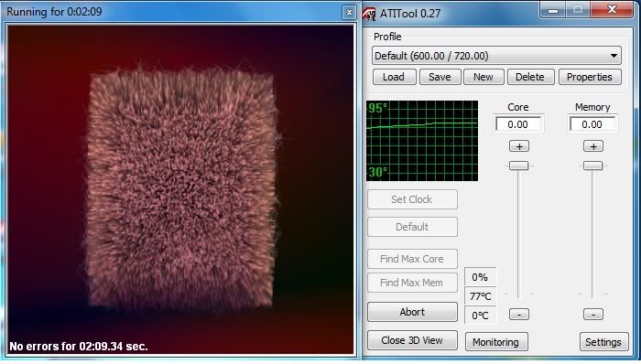Create a New profile
641x364 pixels.
(x=483, y=77)
